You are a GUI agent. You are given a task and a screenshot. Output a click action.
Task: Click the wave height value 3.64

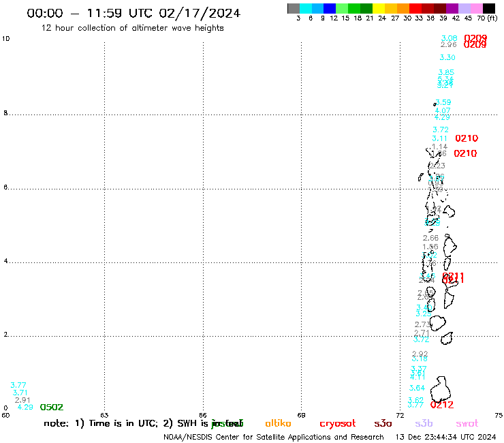[x=417, y=388]
